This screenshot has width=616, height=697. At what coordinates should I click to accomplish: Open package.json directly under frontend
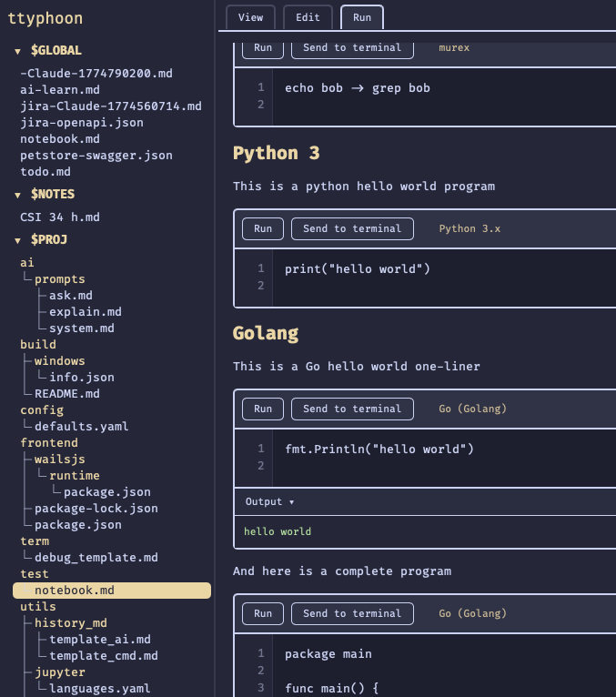78,525
